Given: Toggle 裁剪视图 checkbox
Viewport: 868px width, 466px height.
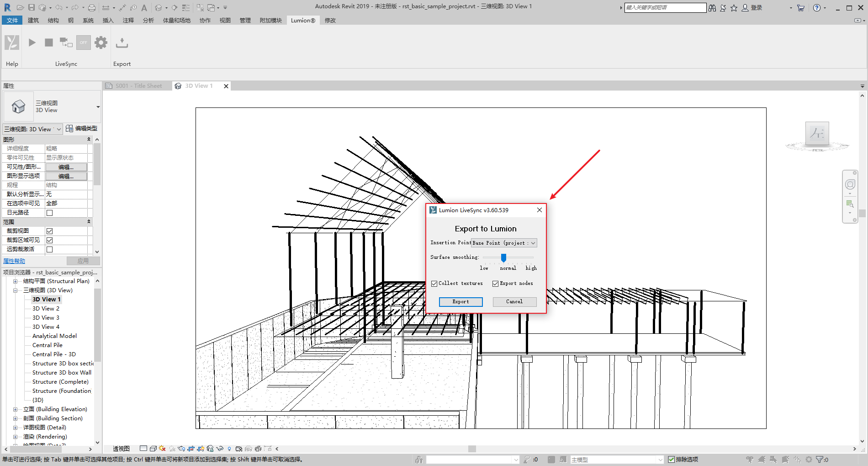Looking at the screenshot, I should pos(50,231).
